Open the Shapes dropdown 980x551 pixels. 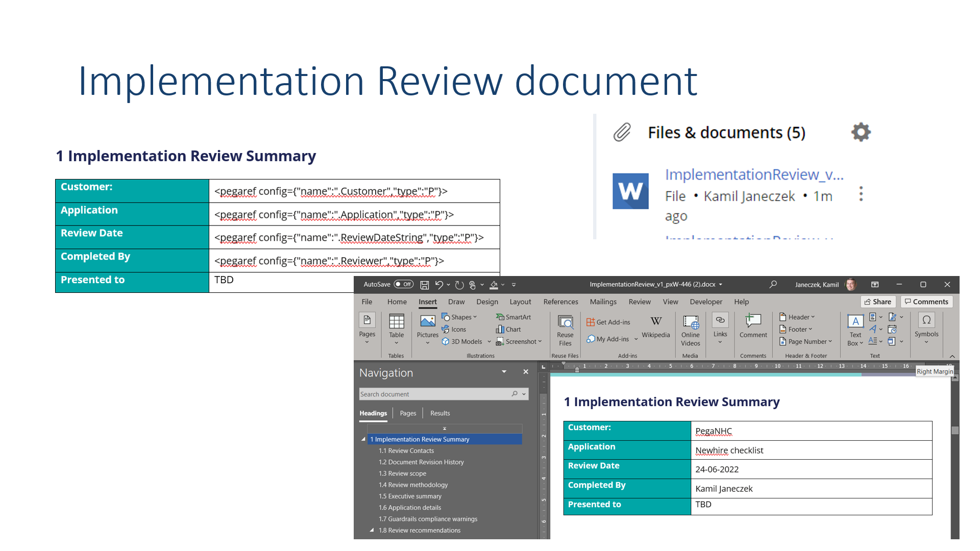(x=459, y=317)
